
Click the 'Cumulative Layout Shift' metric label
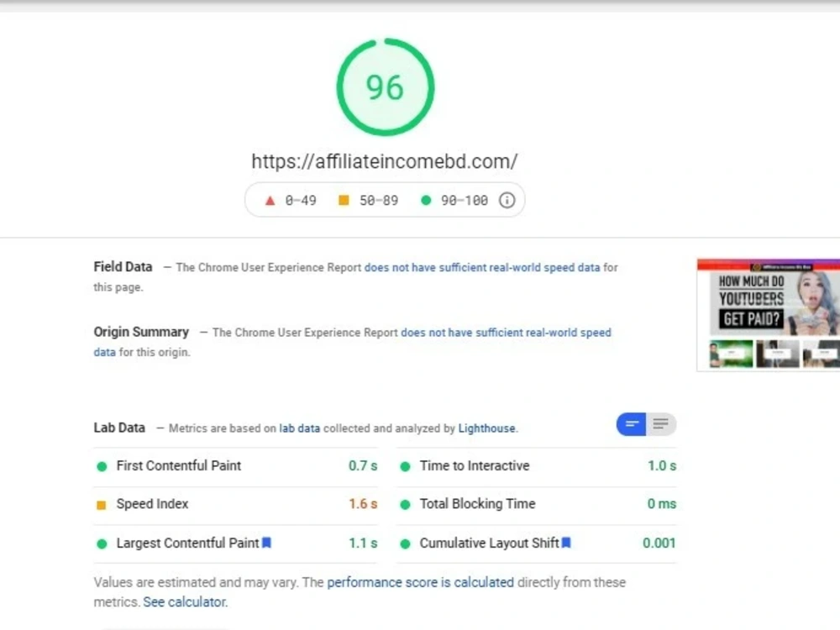pyautogui.click(x=489, y=543)
